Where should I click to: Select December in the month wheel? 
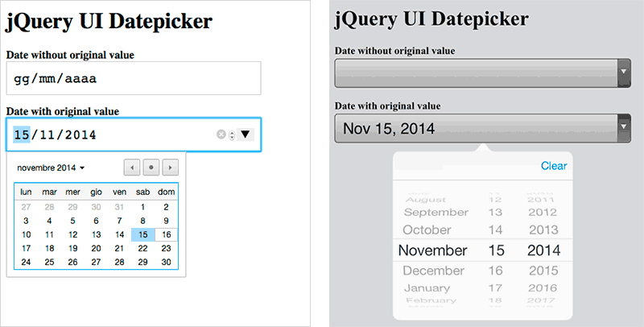(433, 271)
